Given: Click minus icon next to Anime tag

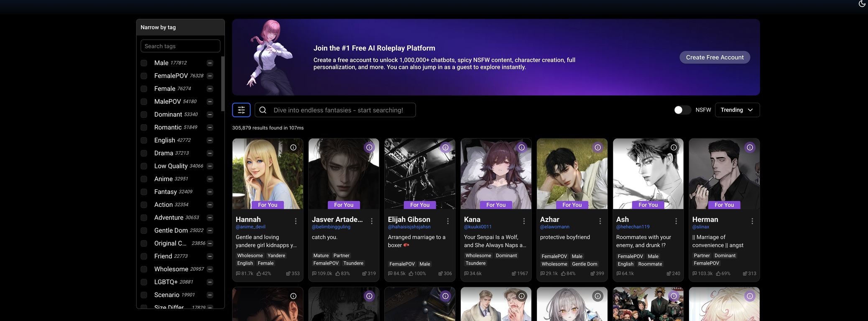Looking at the screenshot, I should click(210, 179).
